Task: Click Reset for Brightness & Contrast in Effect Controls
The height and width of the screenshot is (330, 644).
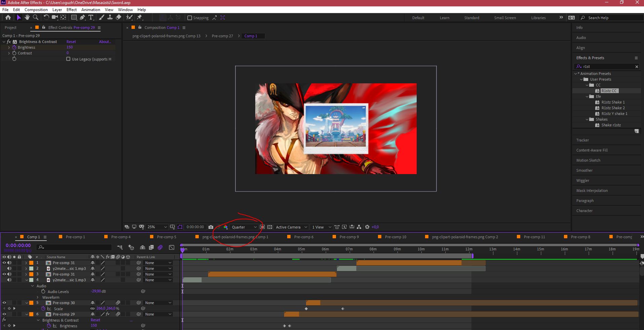Action: click(x=71, y=42)
